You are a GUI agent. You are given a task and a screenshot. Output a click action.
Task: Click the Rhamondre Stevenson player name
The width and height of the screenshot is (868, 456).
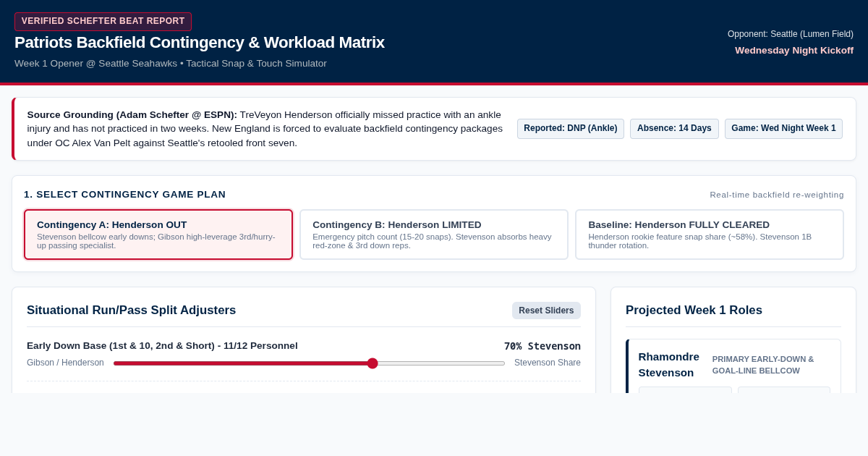tap(669, 365)
